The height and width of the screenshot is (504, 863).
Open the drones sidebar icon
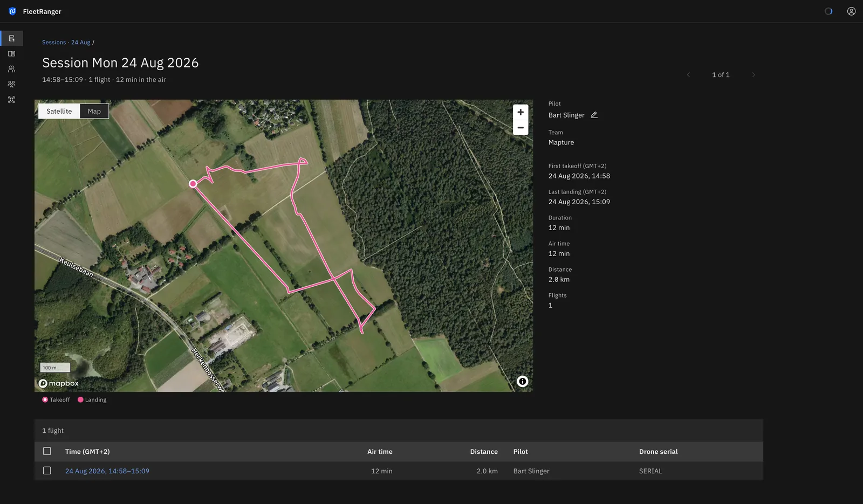[x=11, y=100]
